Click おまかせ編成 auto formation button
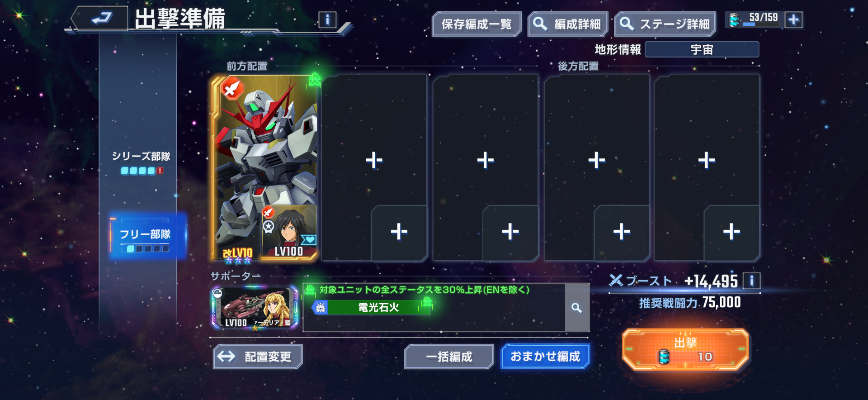 pyautogui.click(x=545, y=357)
